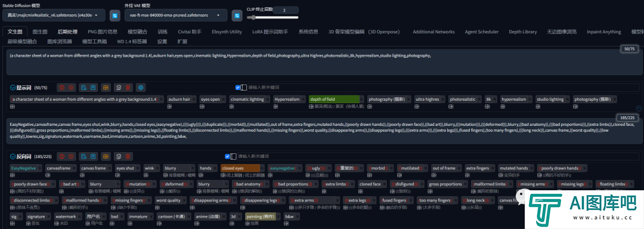Copy prompt using the 提示词 copy icon

[118, 88]
